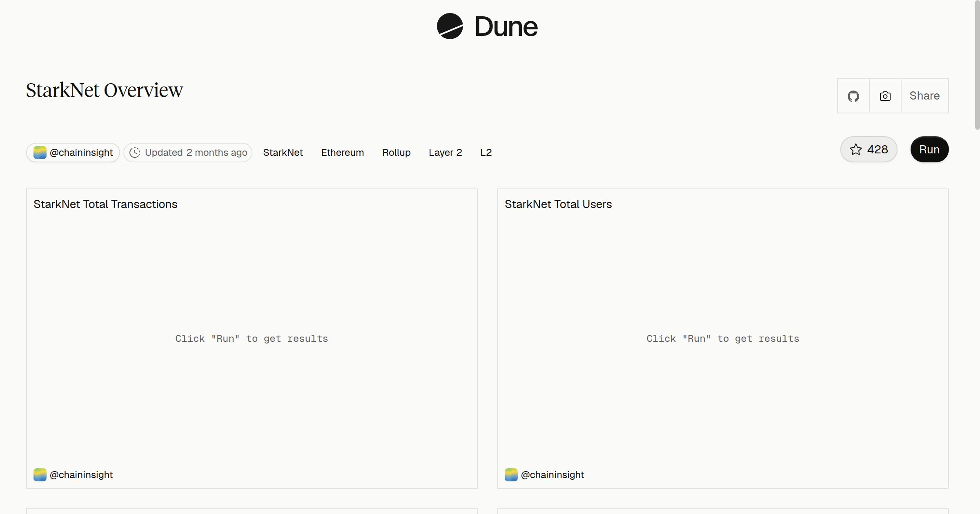Select the Ethereum tag

(343, 153)
